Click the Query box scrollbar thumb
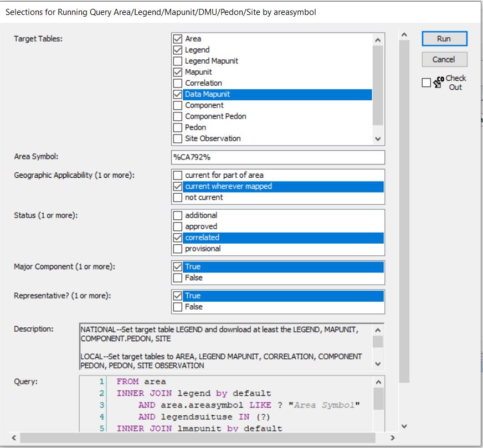Viewport: 483px width, 448px height. 378,399
